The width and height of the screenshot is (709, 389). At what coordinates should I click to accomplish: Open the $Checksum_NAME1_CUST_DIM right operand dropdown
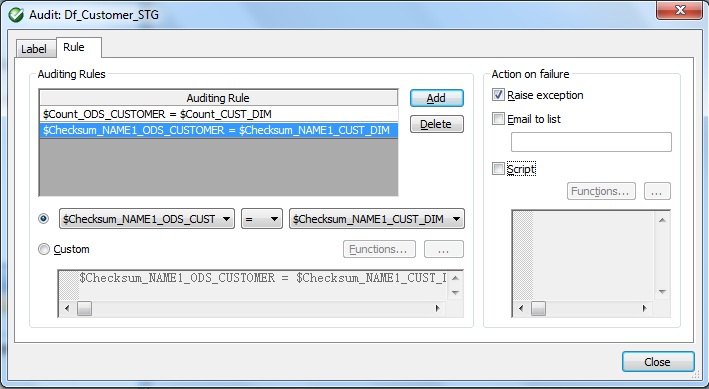click(377, 219)
